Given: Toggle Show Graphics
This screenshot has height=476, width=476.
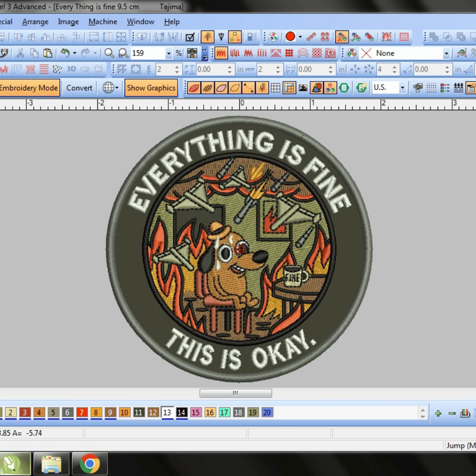Looking at the screenshot, I should click(x=151, y=88).
